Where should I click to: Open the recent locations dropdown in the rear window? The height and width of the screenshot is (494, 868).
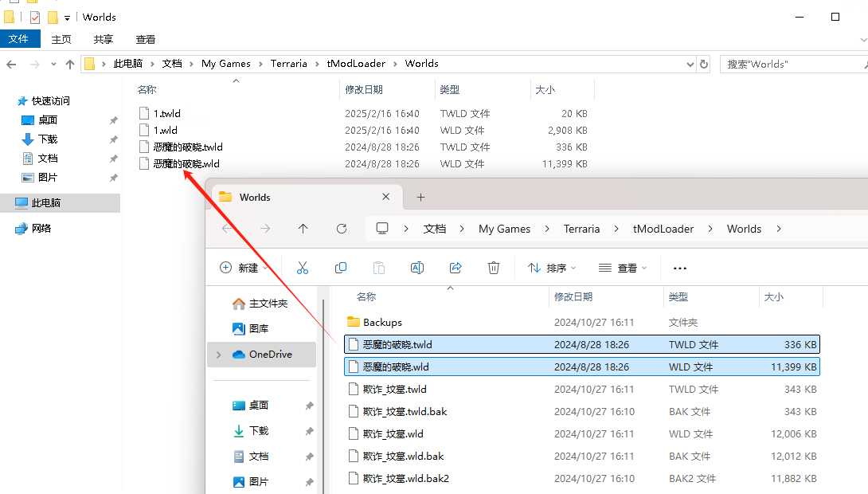pos(53,65)
